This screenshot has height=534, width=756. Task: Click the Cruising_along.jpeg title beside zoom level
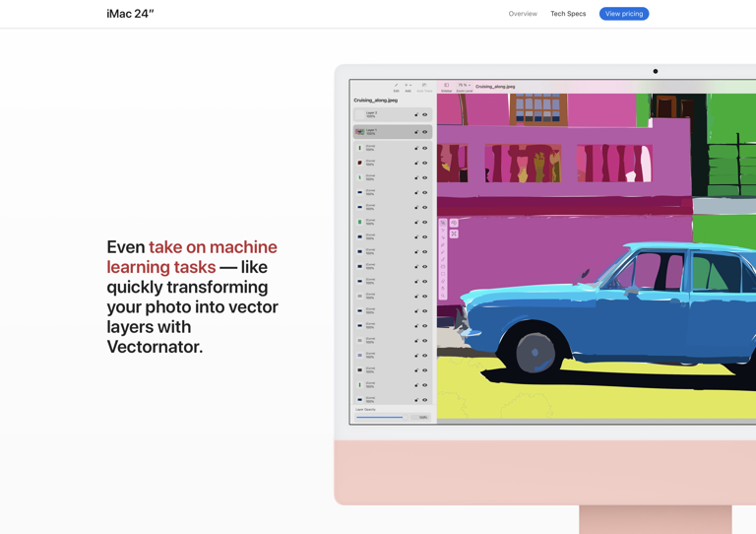495,87
